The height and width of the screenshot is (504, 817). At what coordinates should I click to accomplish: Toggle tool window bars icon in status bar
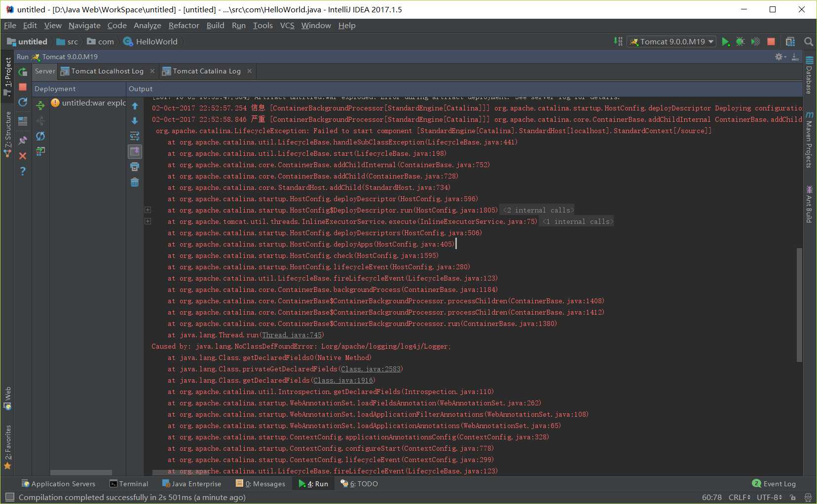pos(10,497)
